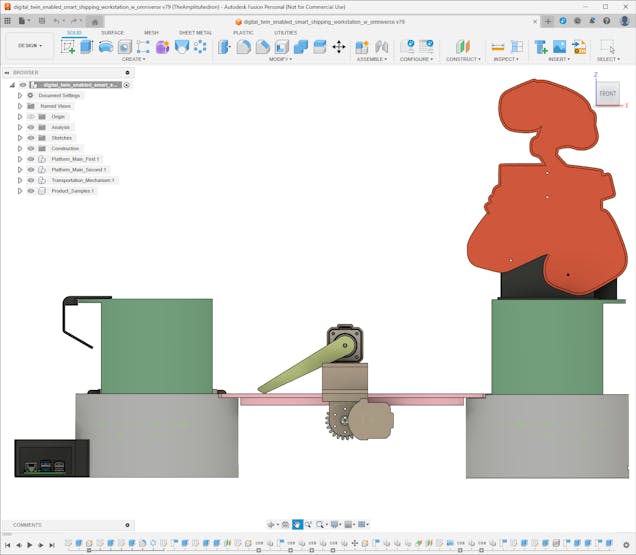The width and height of the screenshot is (636, 555).
Task: Hide the Sketches folder using eye icon
Action: 31,138
